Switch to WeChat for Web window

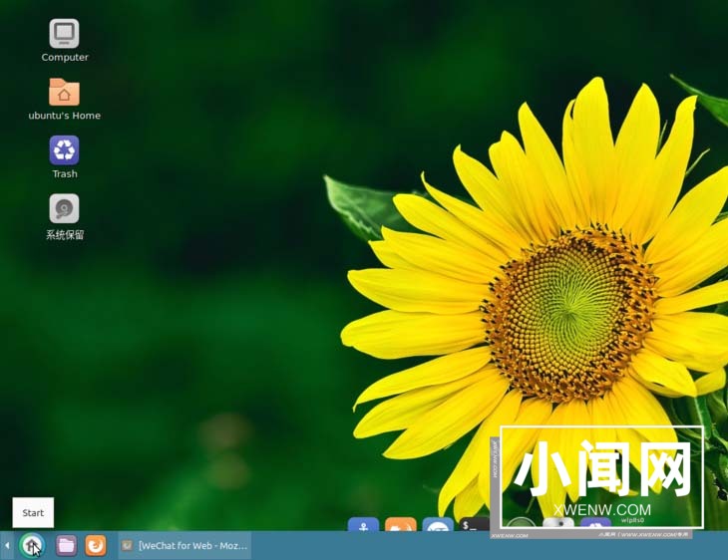click(184, 545)
